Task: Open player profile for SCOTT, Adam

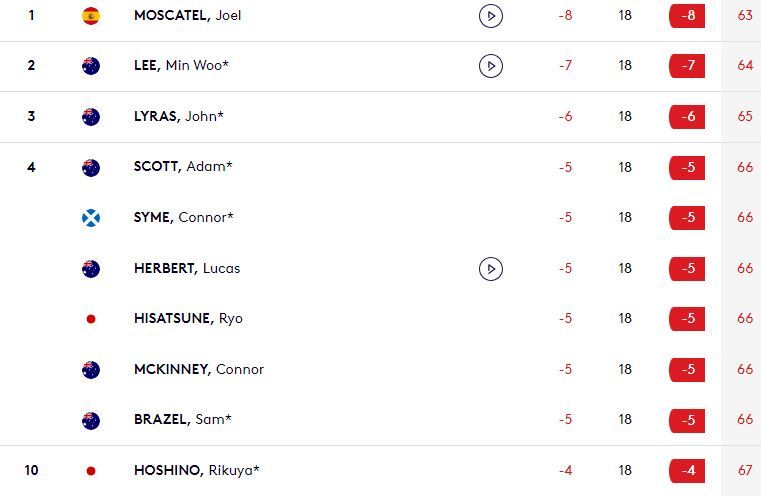Action: (x=183, y=167)
